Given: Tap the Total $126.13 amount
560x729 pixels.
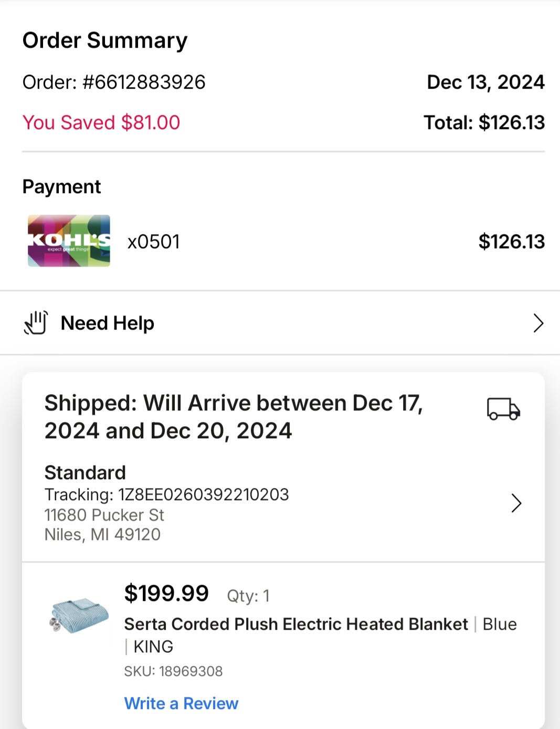Looking at the screenshot, I should (484, 123).
